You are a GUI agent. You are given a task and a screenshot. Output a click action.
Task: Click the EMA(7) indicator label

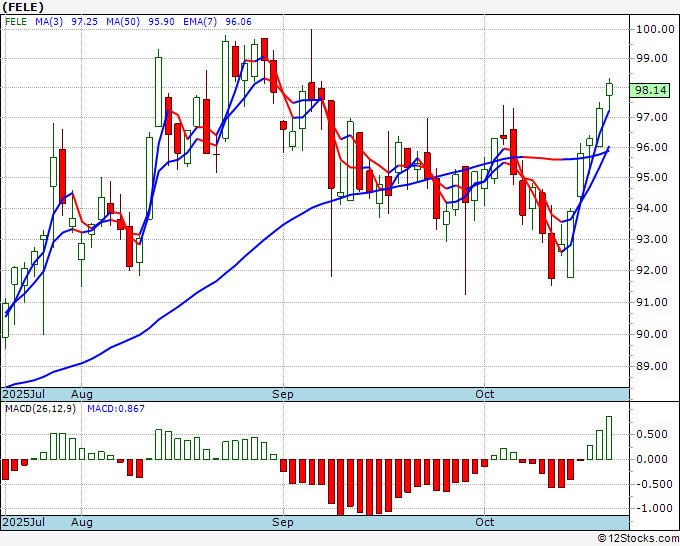[x=200, y=22]
